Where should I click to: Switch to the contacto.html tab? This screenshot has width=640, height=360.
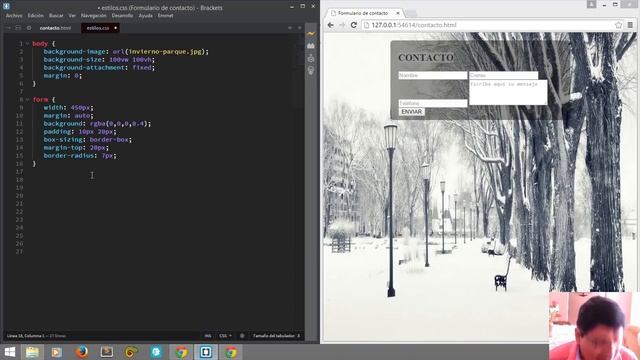(55, 28)
